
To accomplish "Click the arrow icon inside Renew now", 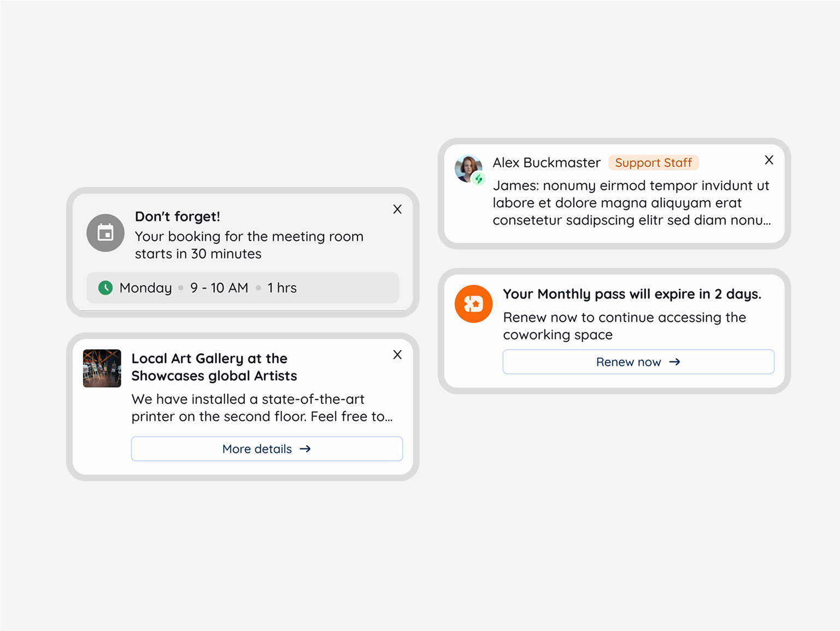I will coord(674,361).
